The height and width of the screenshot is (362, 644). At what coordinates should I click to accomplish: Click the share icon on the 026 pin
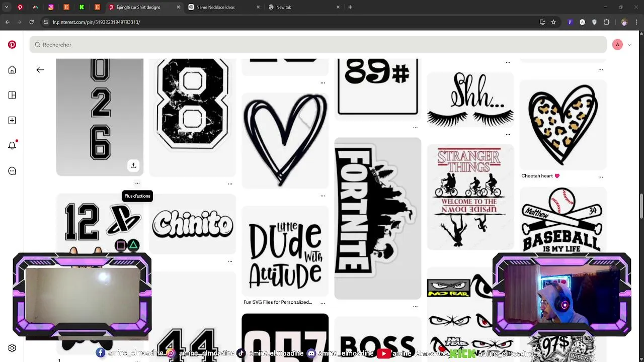coord(133,165)
